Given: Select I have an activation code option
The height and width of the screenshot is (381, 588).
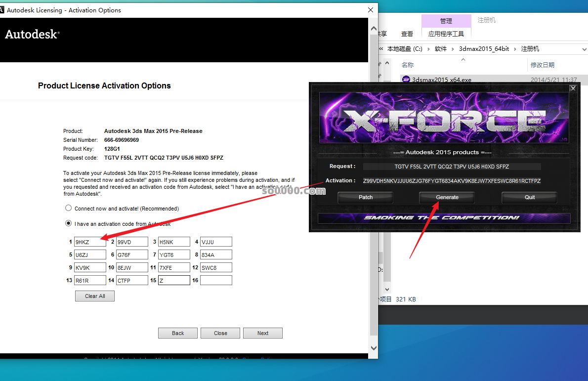Looking at the screenshot, I should pyautogui.click(x=69, y=223).
